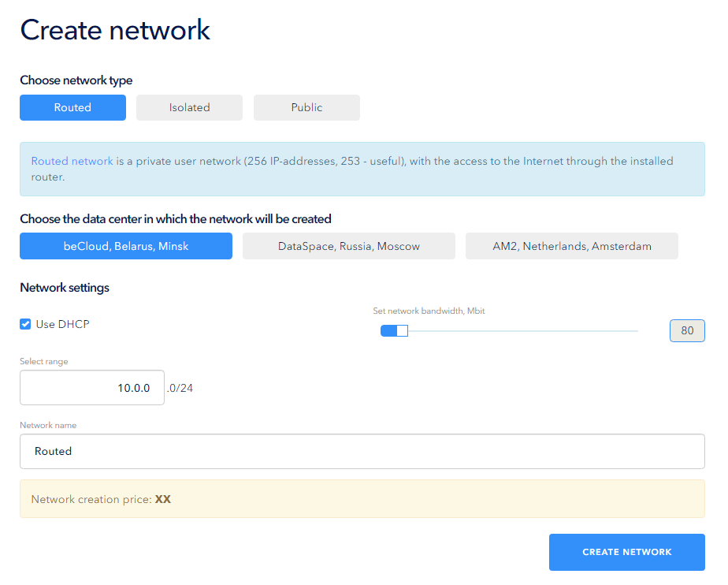Screen dimensions: 728x585
Task: Click the Select range IP input
Action: 92,388
